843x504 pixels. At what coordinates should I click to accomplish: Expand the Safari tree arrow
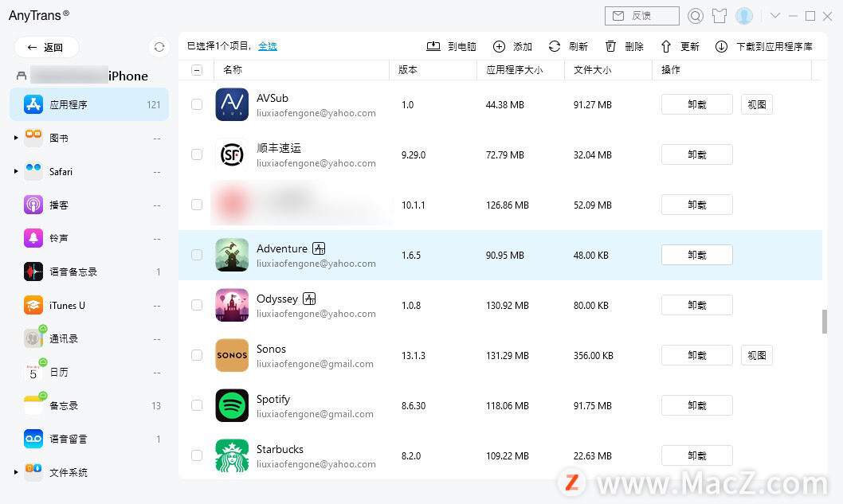point(16,171)
